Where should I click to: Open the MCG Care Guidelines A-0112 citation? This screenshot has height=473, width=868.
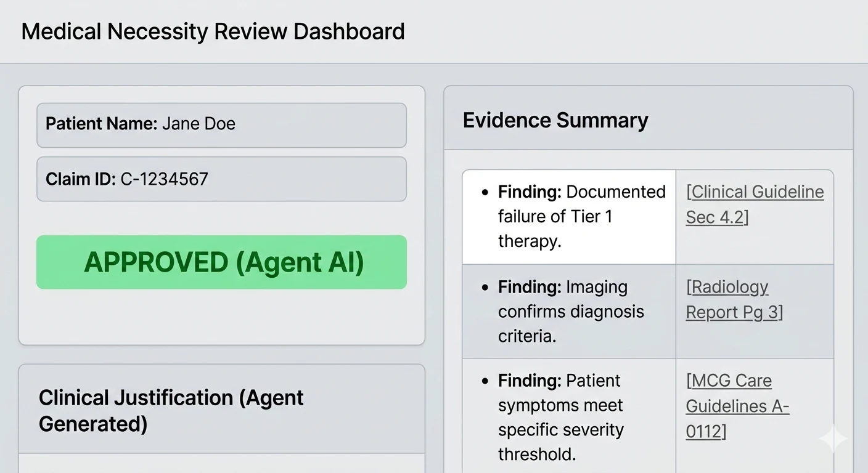[x=737, y=406]
